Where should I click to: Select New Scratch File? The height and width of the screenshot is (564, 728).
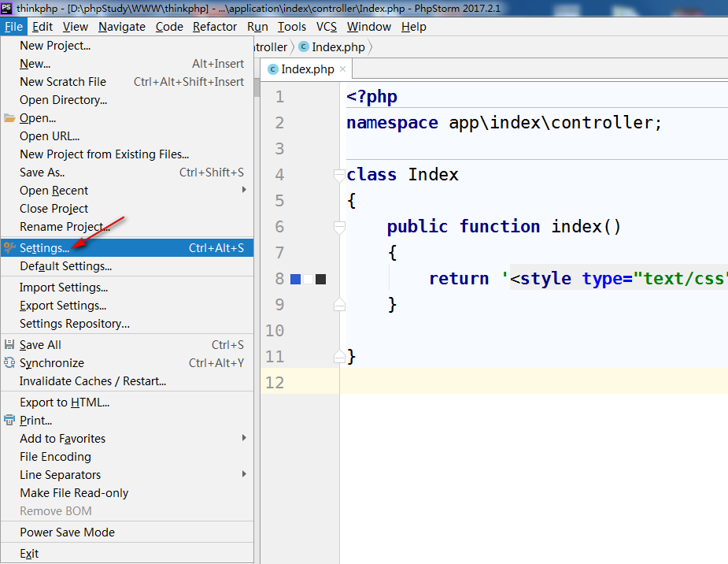[127, 82]
